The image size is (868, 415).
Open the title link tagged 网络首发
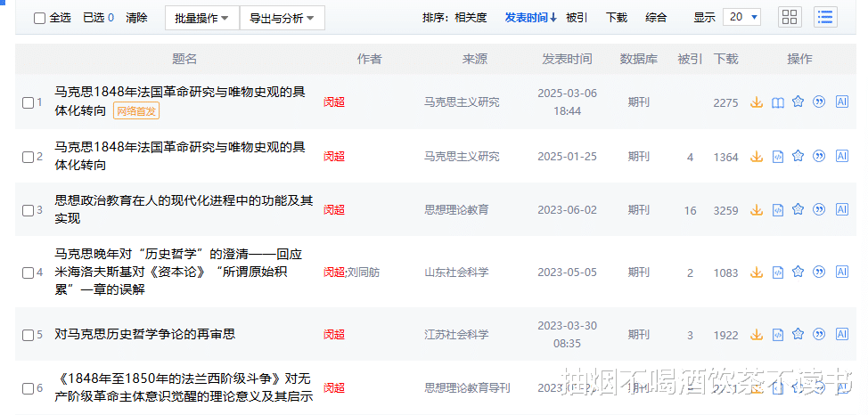click(x=180, y=102)
